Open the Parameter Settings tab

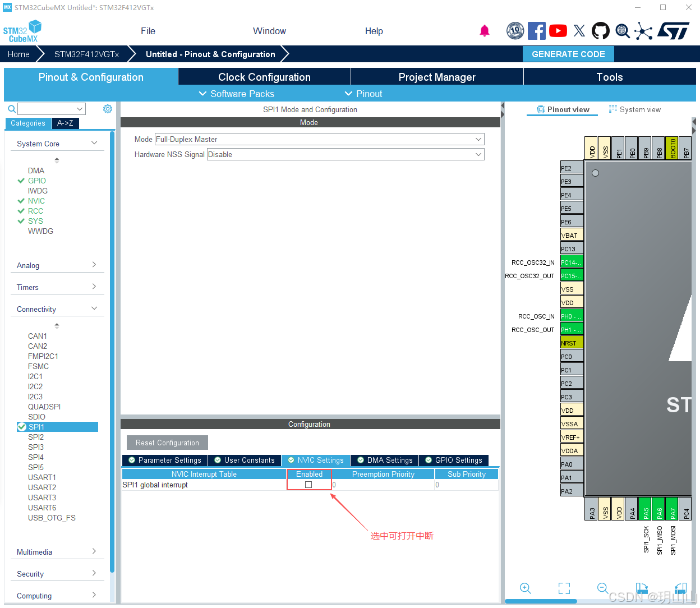tap(165, 460)
